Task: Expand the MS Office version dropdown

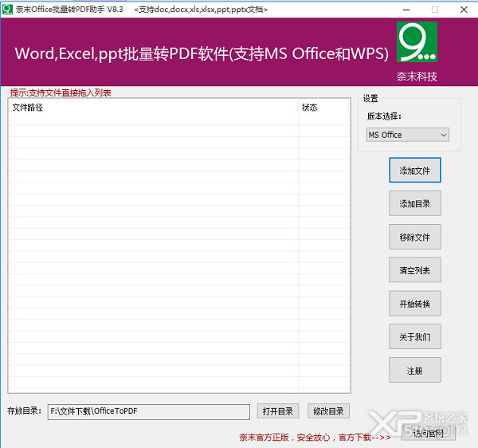Action: (407, 135)
